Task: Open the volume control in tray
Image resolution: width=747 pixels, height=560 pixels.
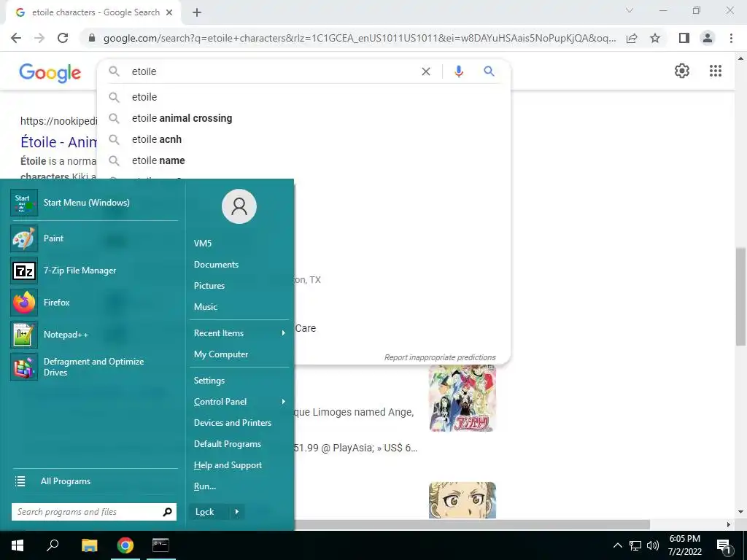Action: pos(653,545)
